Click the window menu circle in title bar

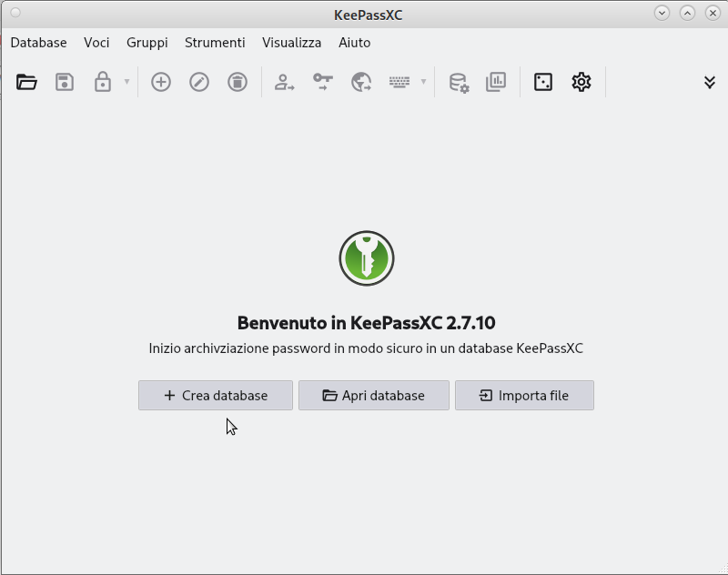(x=15, y=13)
